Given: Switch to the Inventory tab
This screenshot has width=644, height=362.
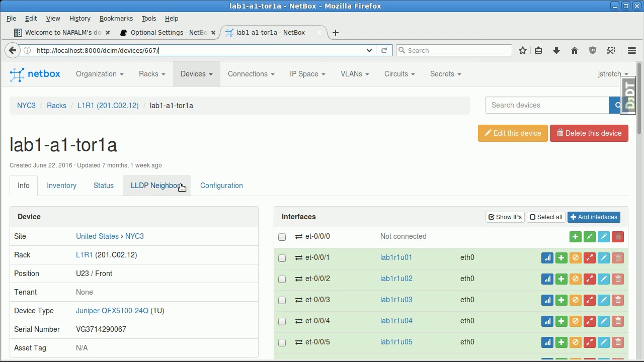Looking at the screenshot, I should pyautogui.click(x=61, y=186).
